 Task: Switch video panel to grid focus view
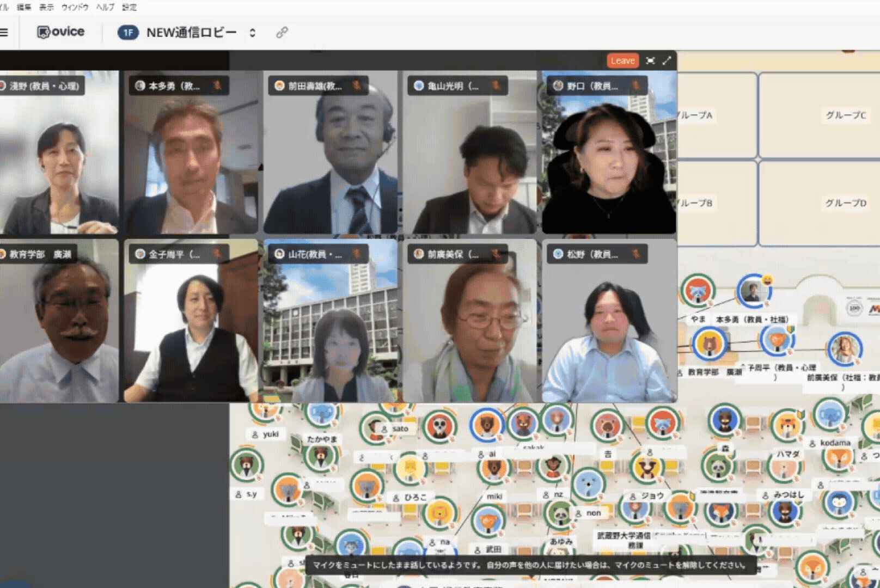tap(650, 60)
